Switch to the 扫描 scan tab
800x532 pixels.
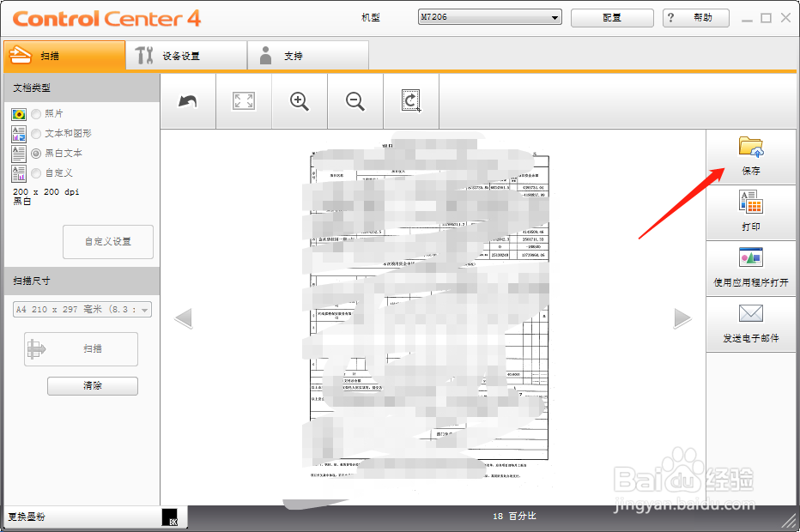tap(64, 55)
